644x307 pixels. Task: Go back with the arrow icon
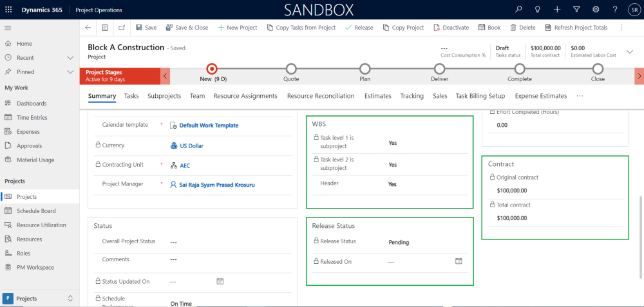click(x=88, y=28)
